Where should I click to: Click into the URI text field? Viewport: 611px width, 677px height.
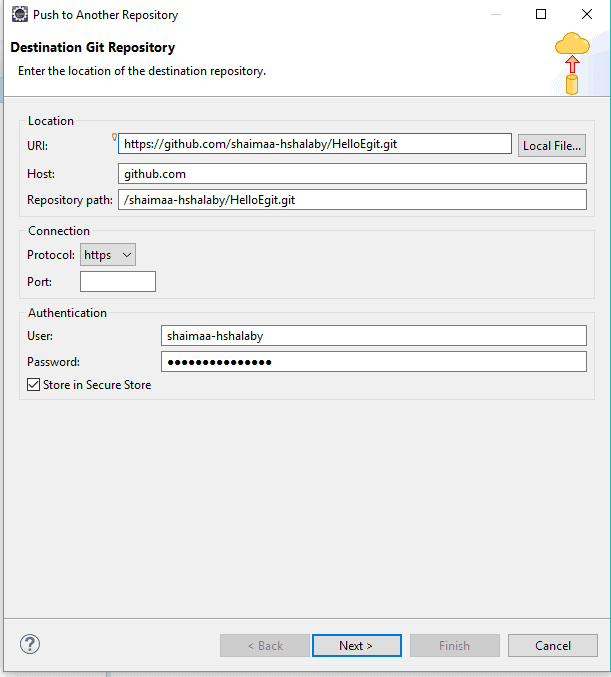click(x=315, y=144)
